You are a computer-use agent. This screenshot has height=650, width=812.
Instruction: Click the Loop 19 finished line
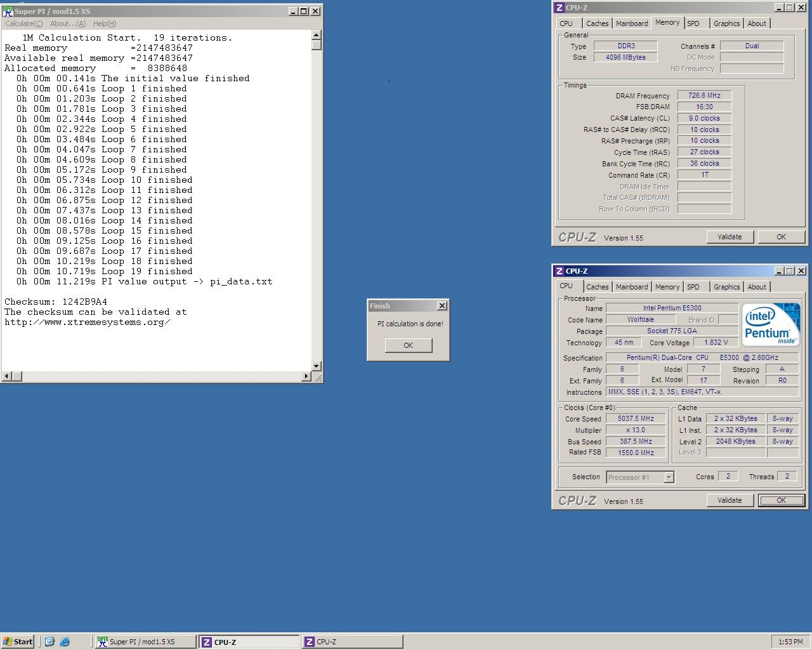coord(105,271)
